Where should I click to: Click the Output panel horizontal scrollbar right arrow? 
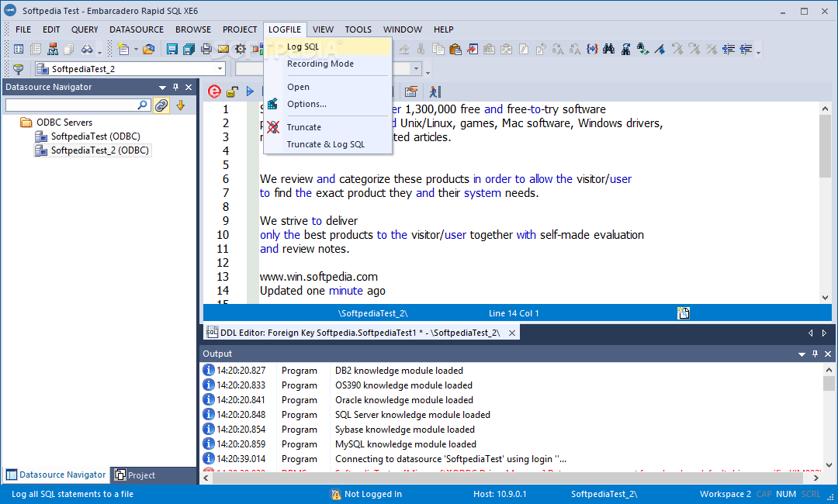[816, 478]
